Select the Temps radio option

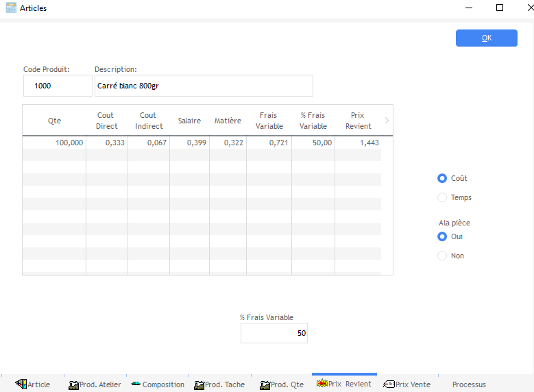tap(442, 197)
